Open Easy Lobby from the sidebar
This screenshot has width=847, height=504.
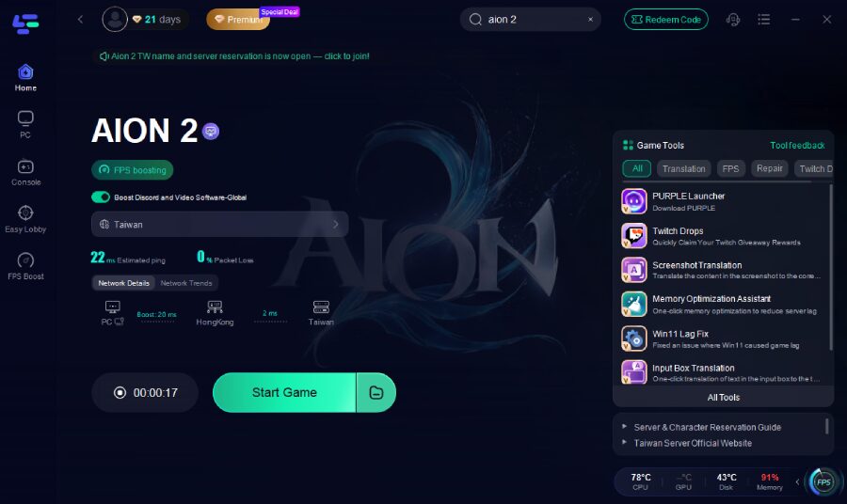[25, 219]
